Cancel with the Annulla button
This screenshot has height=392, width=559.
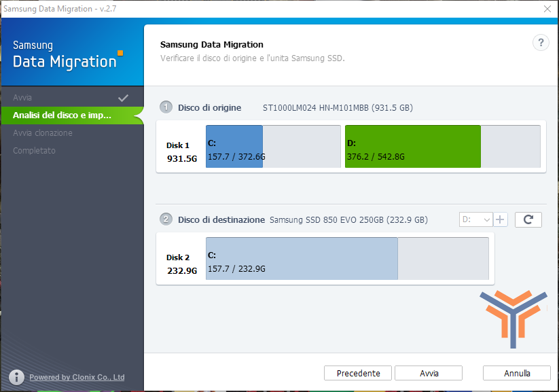(517, 373)
